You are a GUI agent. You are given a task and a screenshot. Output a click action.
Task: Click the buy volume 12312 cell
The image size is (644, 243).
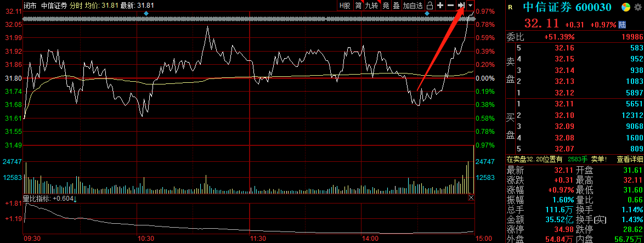pos(632,115)
